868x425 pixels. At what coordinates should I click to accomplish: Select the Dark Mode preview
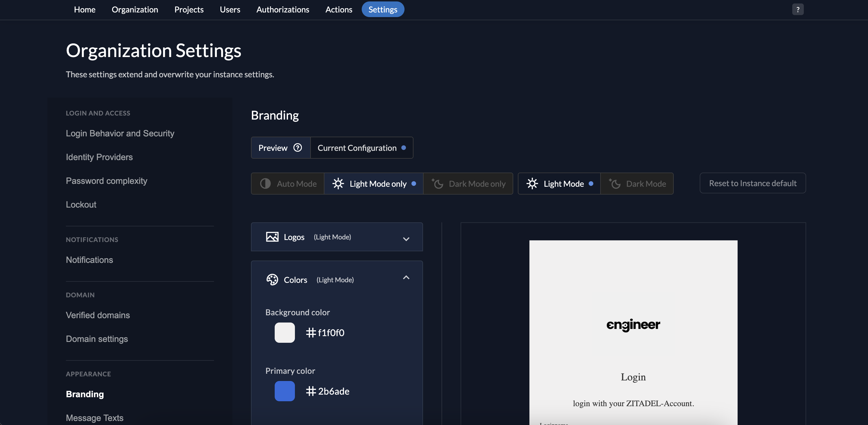click(x=637, y=184)
